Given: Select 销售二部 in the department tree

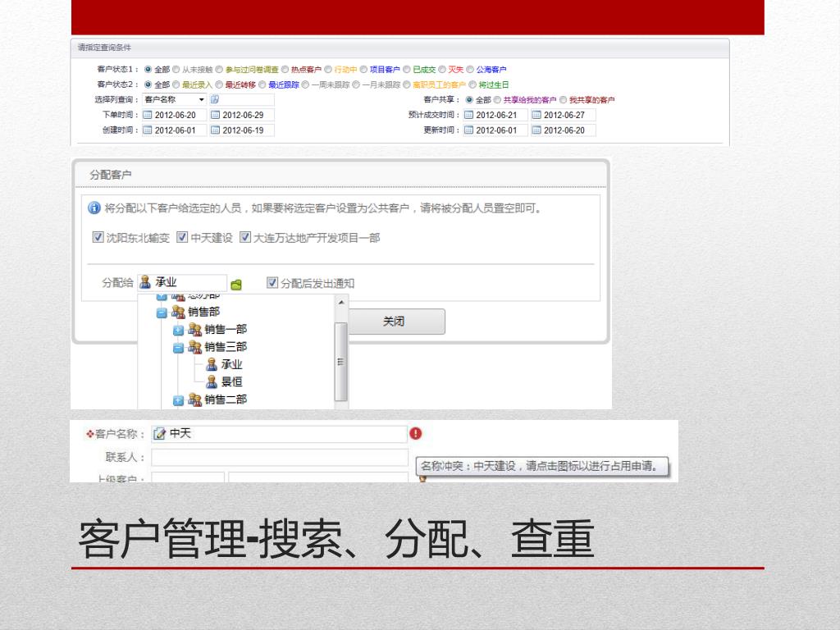Looking at the screenshot, I should point(226,399).
